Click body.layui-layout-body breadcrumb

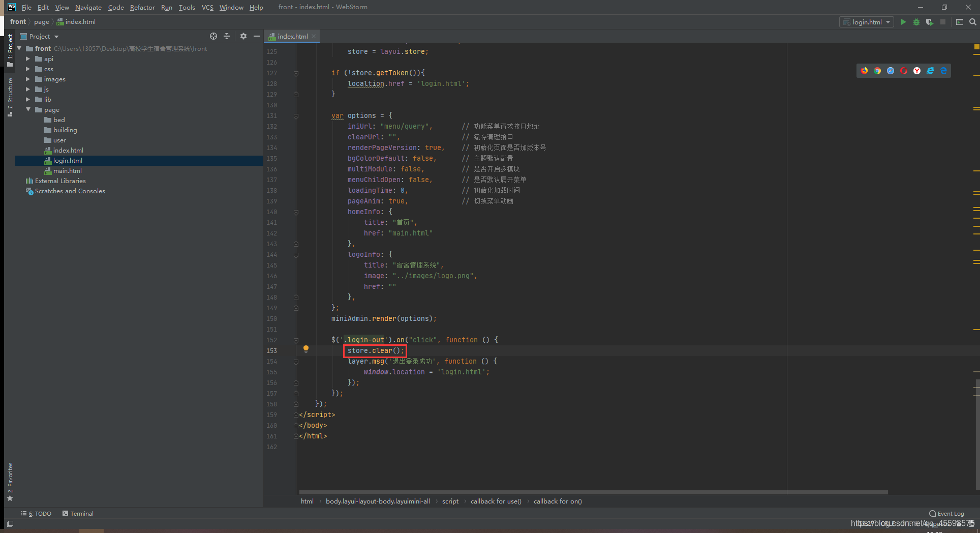coord(378,501)
